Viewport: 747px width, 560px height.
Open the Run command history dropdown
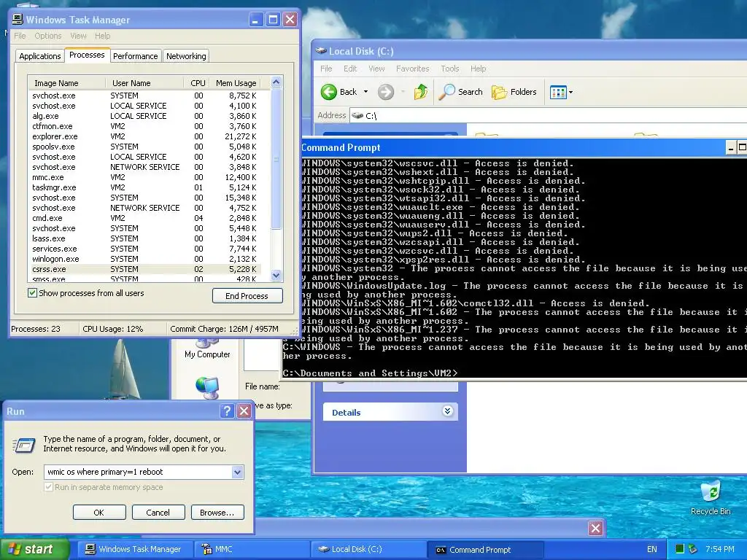[237, 472]
